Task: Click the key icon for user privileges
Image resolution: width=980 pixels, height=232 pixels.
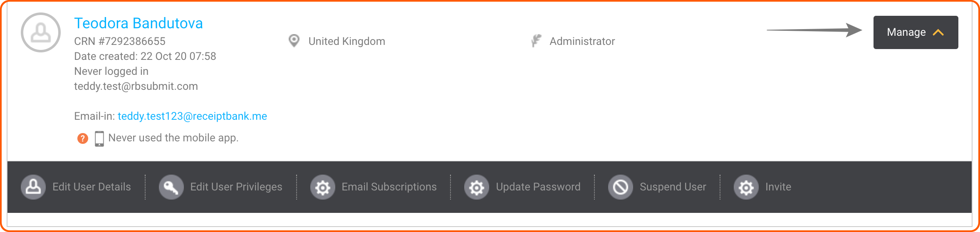Action: tap(171, 187)
